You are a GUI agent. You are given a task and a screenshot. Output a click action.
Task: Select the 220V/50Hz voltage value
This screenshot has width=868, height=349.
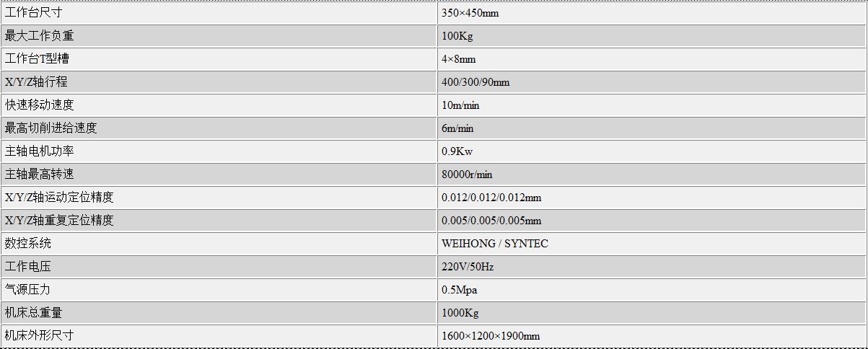pyautogui.click(x=468, y=267)
